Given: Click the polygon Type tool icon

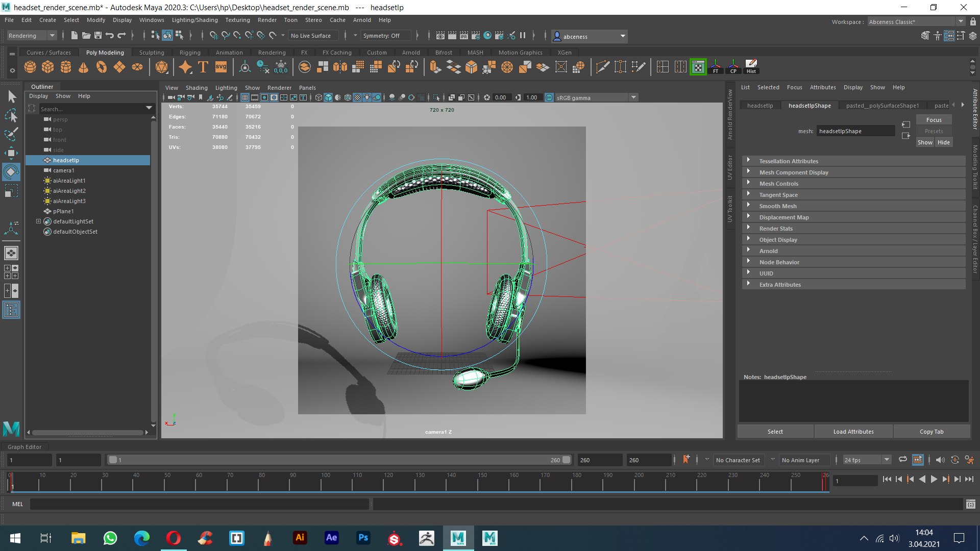Looking at the screenshot, I should 203,67.
